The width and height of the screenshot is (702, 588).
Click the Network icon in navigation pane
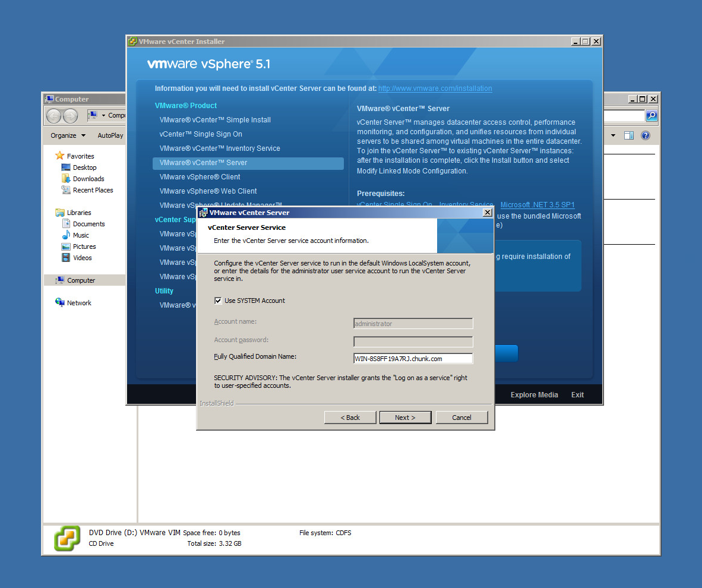(x=60, y=303)
